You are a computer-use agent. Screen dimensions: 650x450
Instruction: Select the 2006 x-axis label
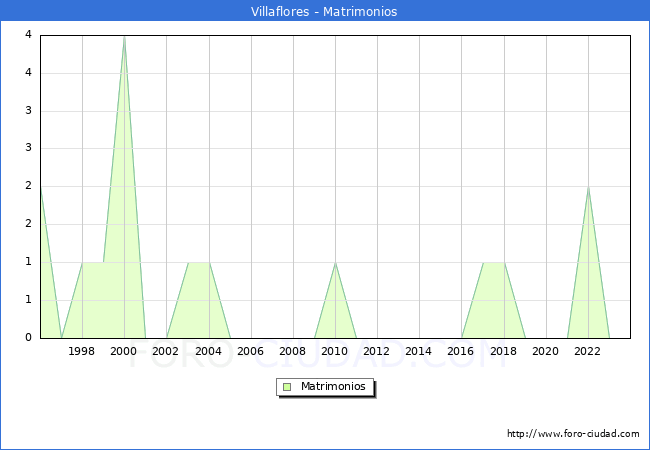pos(250,351)
